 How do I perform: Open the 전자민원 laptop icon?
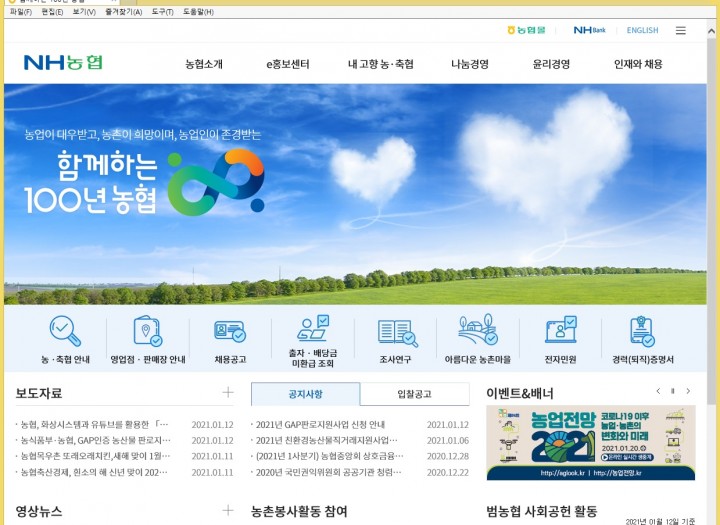[x=560, y=331]
